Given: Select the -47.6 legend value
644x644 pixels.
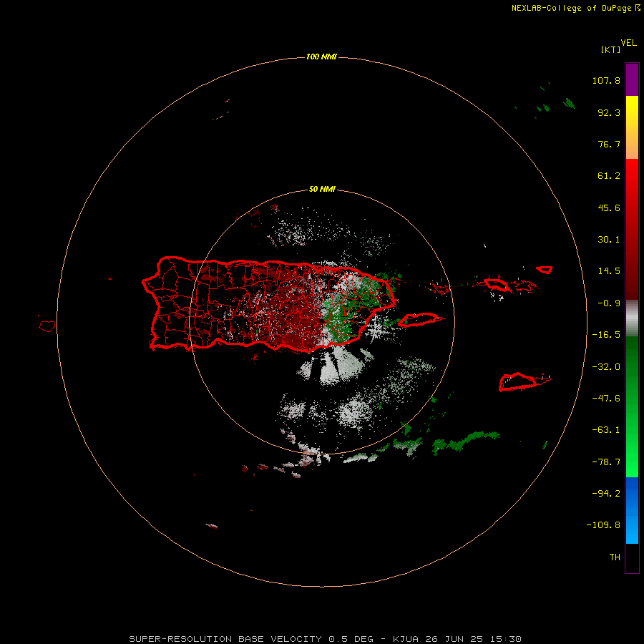Looking at the screenshot, I should (606, 399).
